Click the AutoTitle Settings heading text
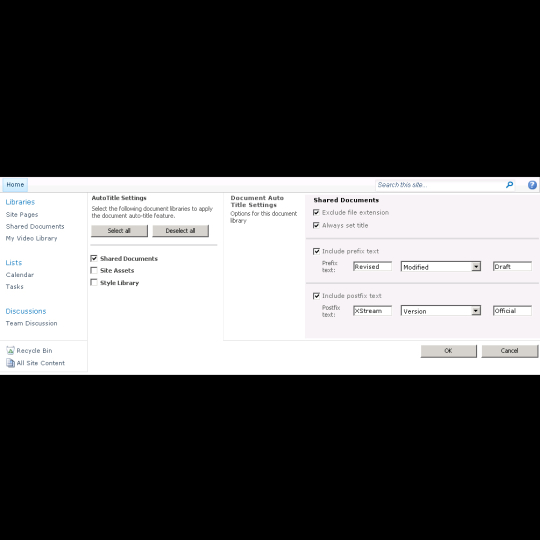 pos(119,198)
